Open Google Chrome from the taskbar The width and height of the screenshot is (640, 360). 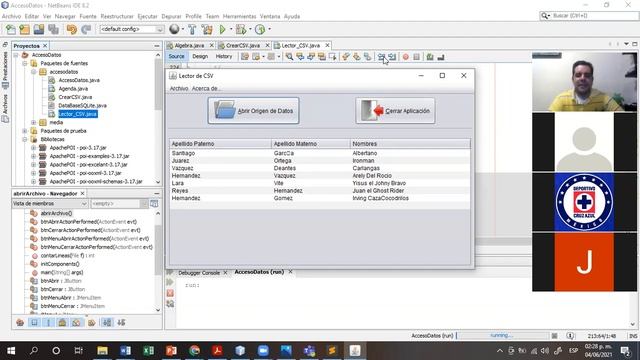195,351
